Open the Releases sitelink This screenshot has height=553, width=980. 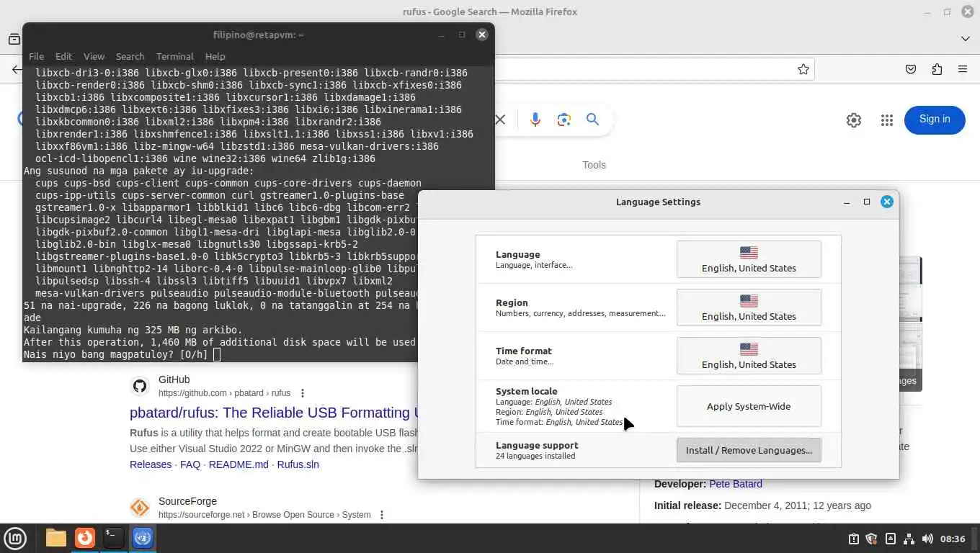pyautogui.click(x=151, y=464)
